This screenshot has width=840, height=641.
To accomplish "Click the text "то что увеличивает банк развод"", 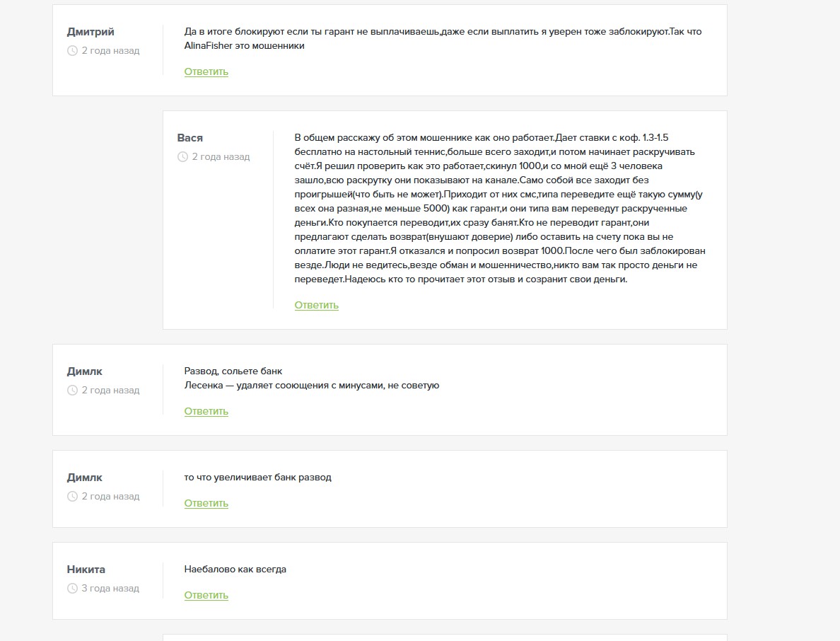I will tap(257, 478).
